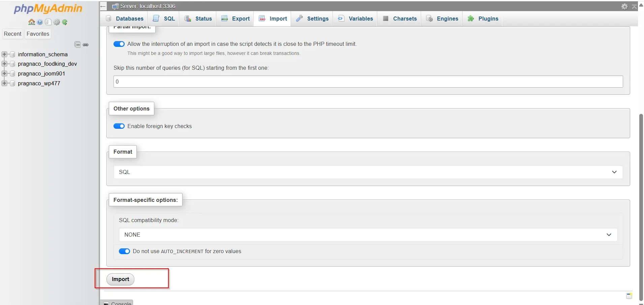Viewport: 644px width, 305px height.
Task: Switch to the Databases tab
Action: (125, 19)
